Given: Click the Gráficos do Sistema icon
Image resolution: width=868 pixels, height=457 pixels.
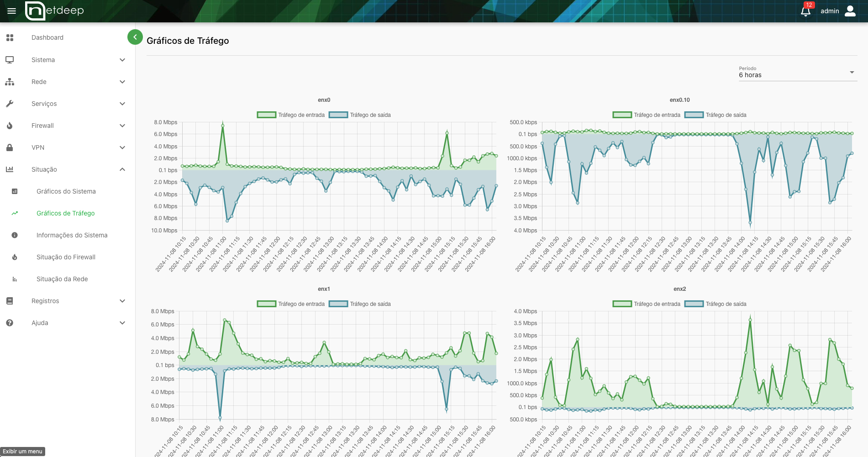Looking at the screenshot, I should click(15, 191).
